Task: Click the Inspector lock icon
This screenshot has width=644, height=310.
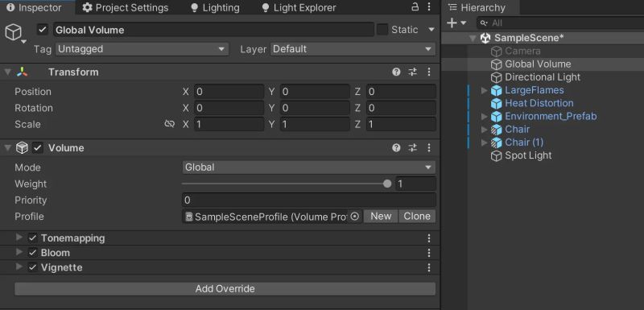Action: pos(415,6)
